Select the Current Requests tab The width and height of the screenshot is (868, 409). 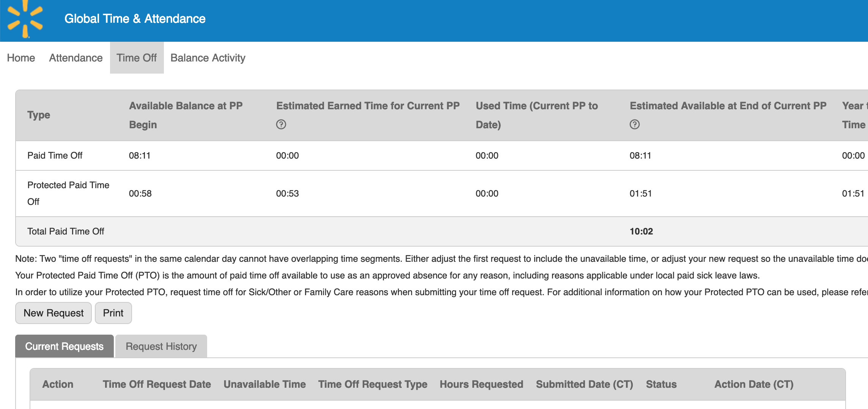(x=64, y=346)
